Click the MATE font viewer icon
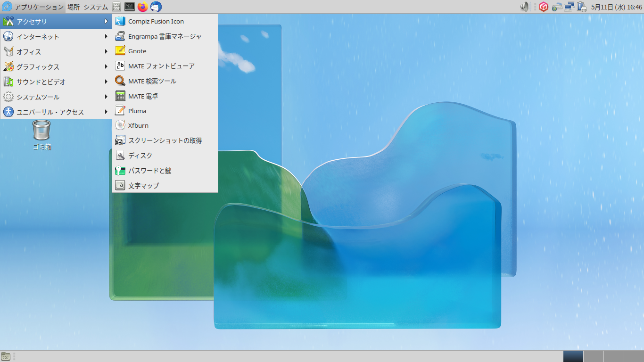 coord(120,66)
